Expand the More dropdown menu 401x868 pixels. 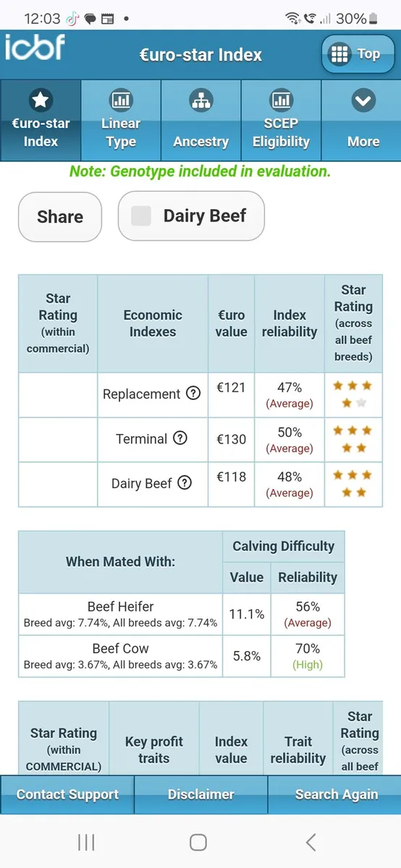(362, 120)
